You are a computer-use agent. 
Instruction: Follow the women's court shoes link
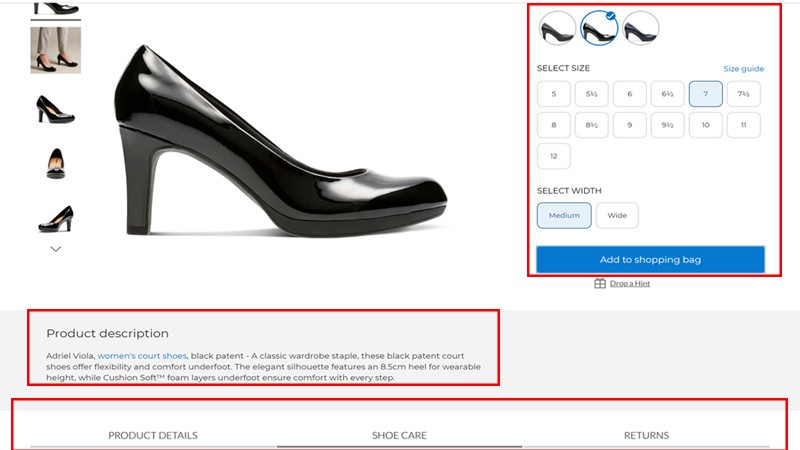142,356
